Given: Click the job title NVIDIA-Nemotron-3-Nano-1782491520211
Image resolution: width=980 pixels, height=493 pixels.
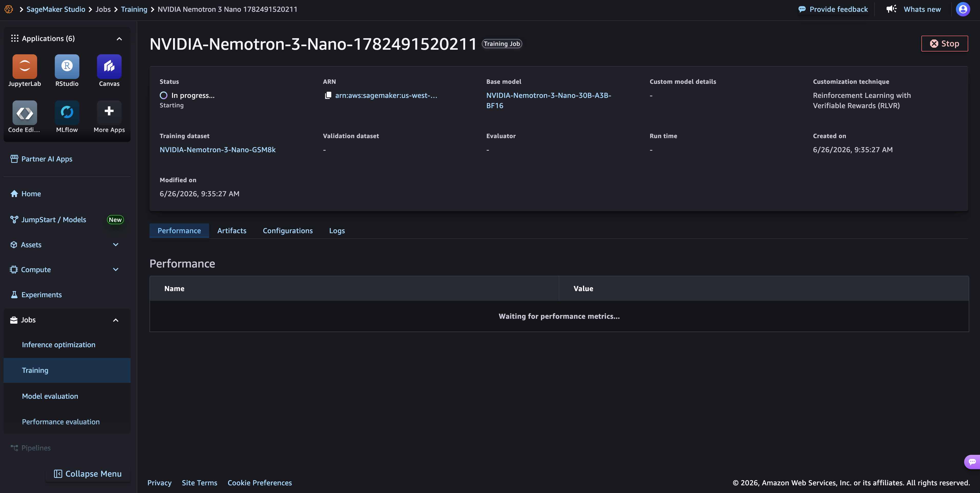Looking at the screenshot, I should pos(313,44).
